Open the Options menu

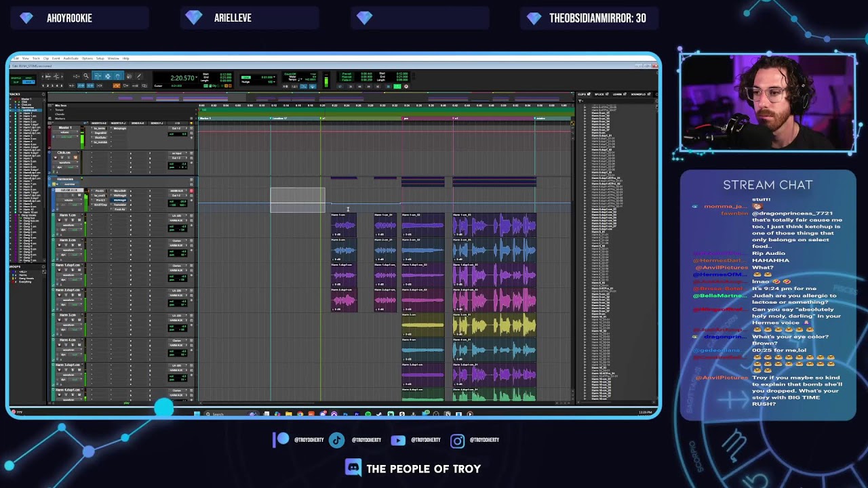tap(88, 58)
